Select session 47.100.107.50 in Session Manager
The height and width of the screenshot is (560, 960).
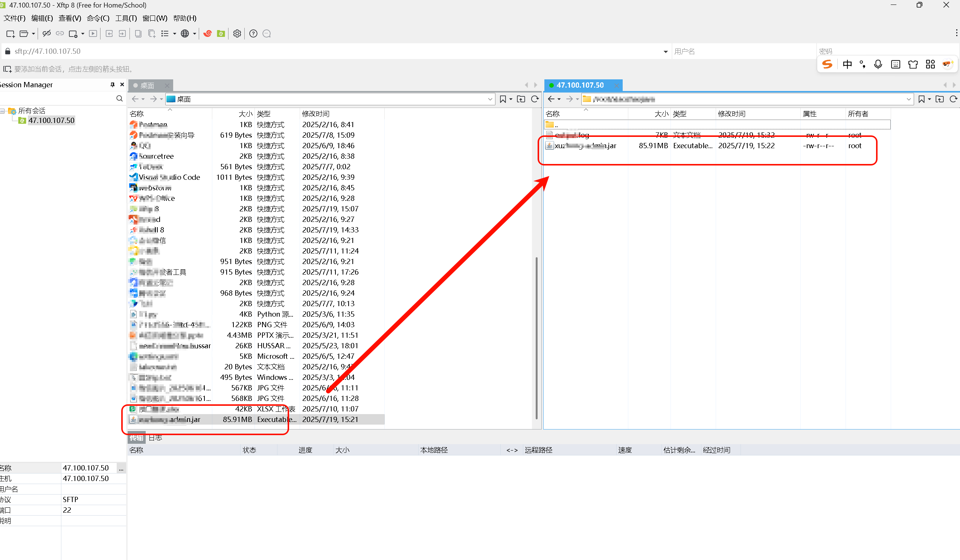(52, 120)
